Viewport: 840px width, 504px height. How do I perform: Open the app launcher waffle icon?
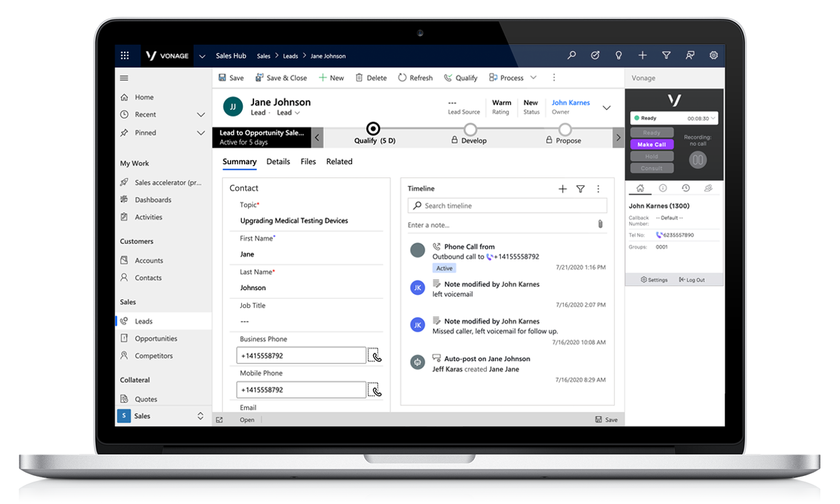[125, 56]
